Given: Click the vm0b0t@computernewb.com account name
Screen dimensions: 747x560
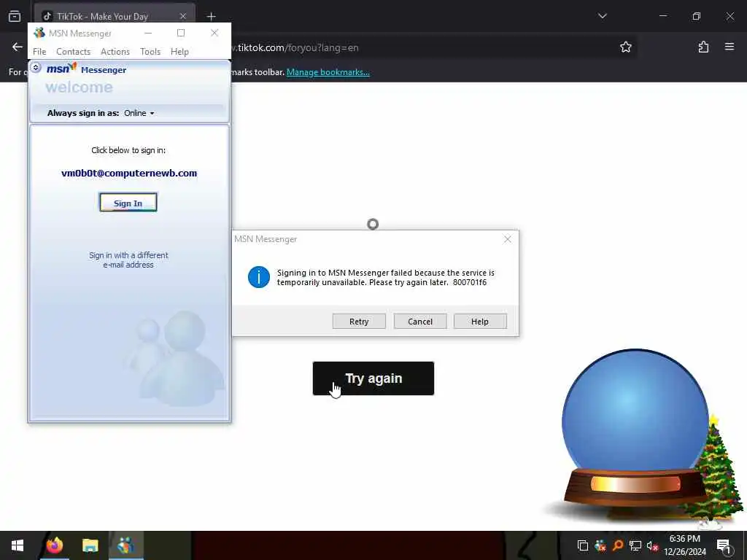Looking at the screenshot, I should coord(129,174).
